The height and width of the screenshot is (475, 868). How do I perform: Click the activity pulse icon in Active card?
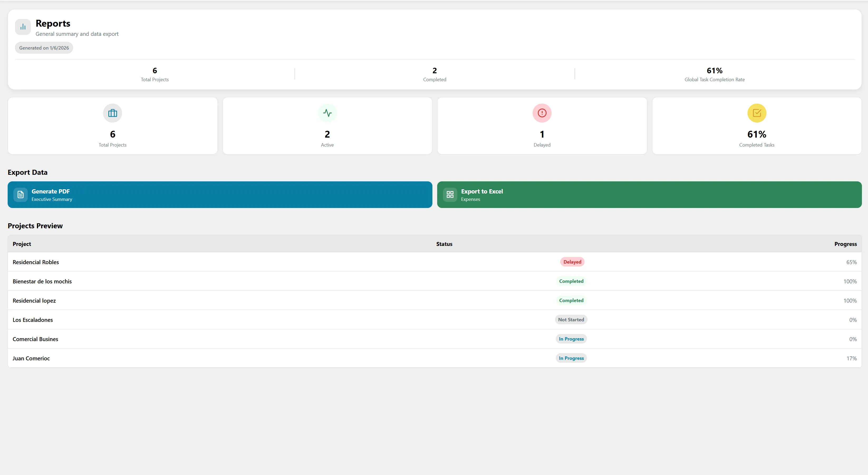[x=327, y=113]
